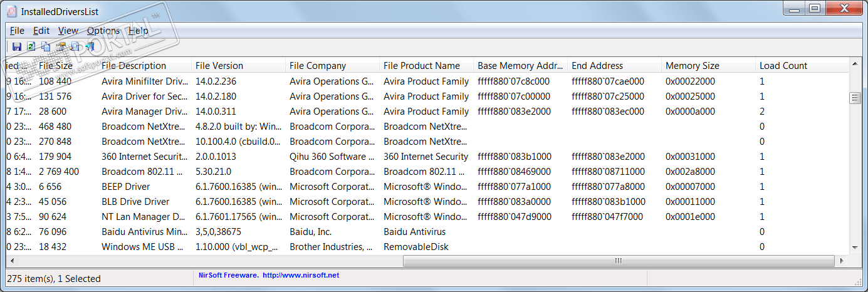868x292 pixels.
Task: Open the File menu
Action: click(x=17, y=31)
